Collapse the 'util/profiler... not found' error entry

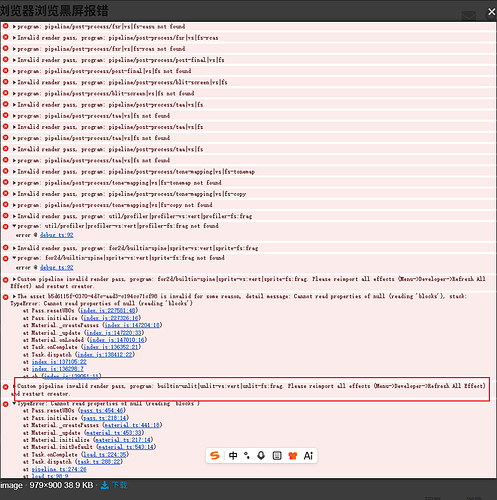14,226
